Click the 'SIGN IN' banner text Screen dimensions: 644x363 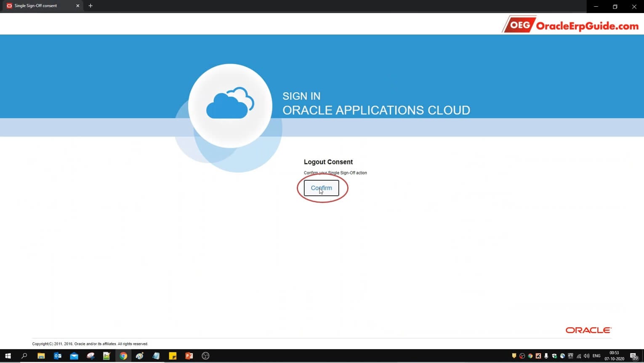click(x=301, y=96)
